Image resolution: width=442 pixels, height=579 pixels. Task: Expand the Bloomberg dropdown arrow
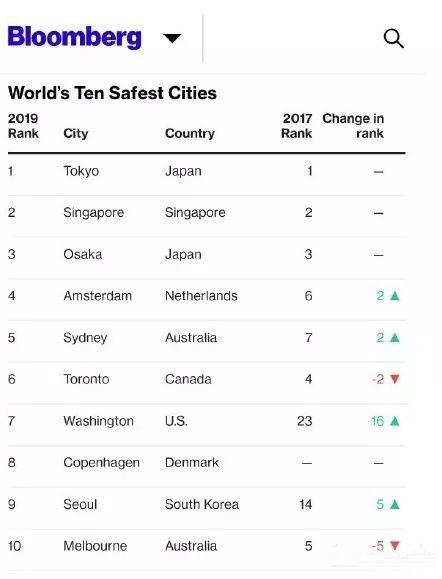tap(172, 38)
